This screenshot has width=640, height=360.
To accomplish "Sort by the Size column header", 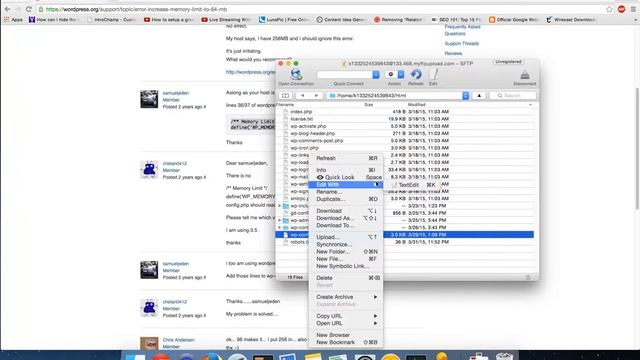I will coord(369,105).
